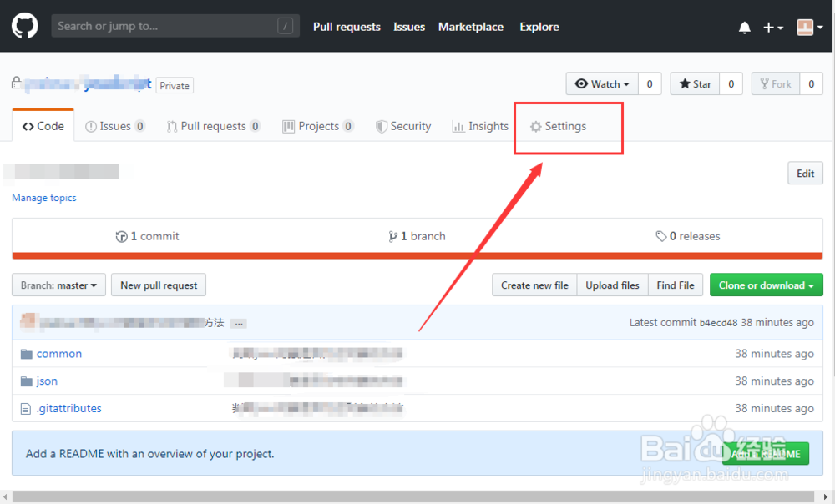
Task: Open the .gitattributes file
Action: tap(68, 408)
